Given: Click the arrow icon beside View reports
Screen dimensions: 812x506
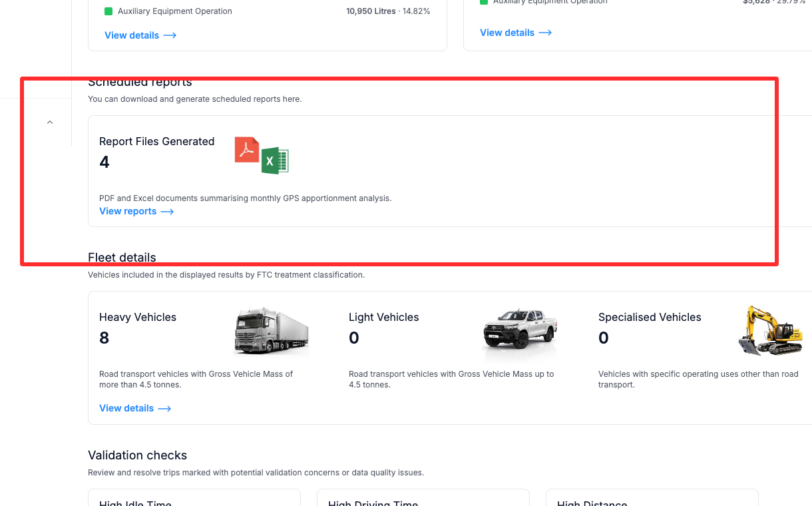Looking at the screenshot, I should point(168,211).
